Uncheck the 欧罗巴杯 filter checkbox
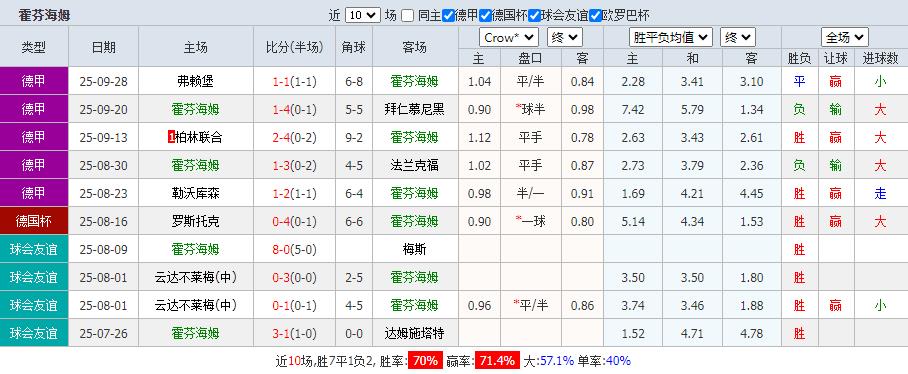908x374 pixels. point(595,16)
